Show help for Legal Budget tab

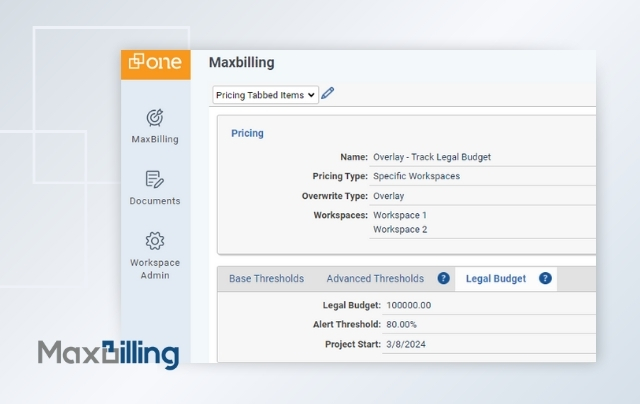pyautogui.click(x=545, y=278)
